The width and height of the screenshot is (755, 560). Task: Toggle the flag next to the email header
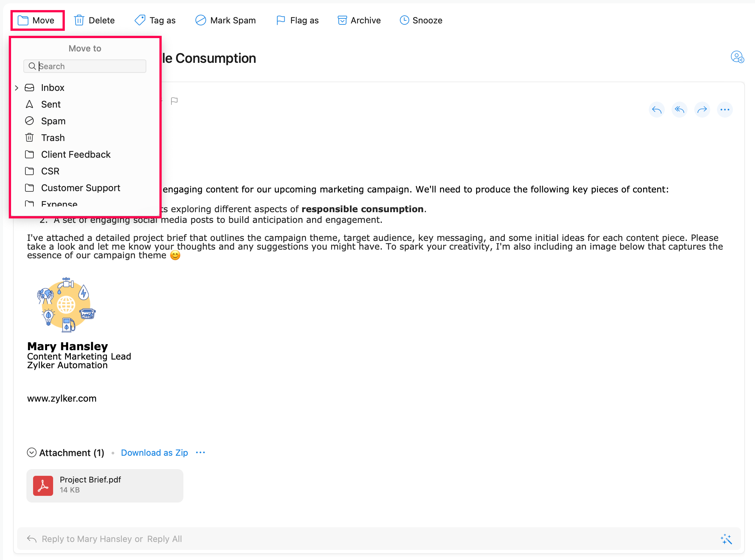coord(174,101)
